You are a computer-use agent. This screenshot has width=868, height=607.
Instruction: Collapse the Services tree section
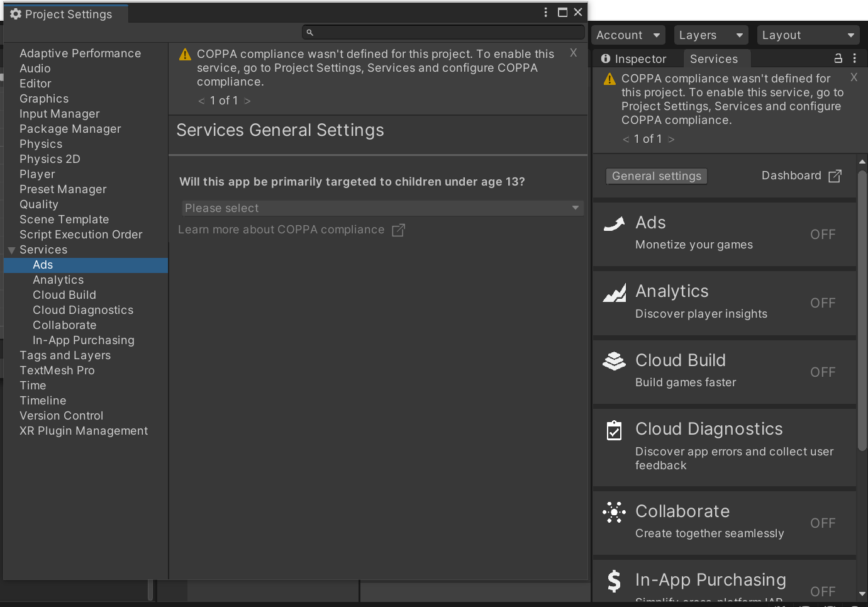11,250
